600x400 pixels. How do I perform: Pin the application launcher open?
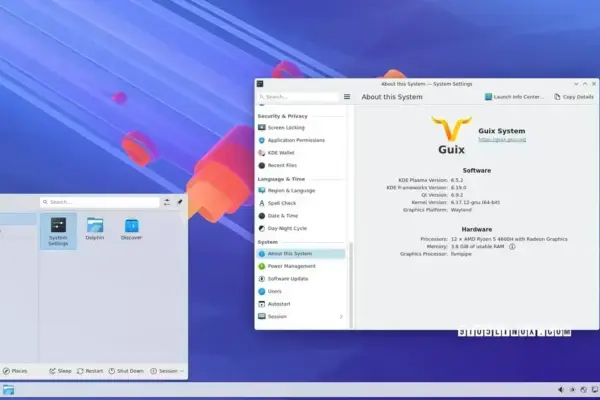(x=179, y=202)
